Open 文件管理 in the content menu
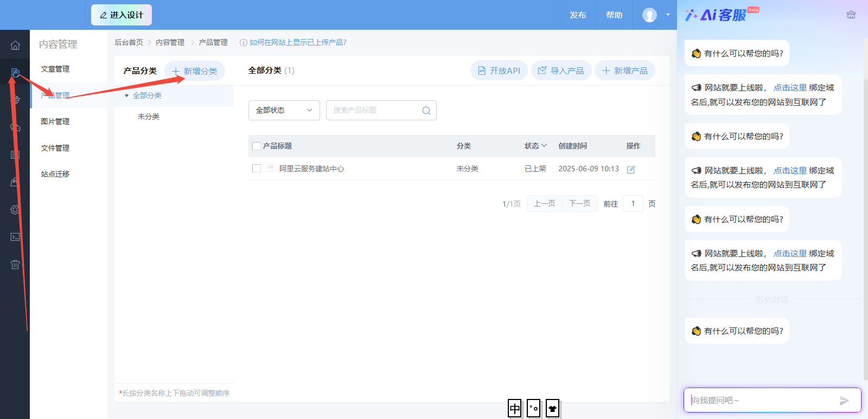This screenshot has height=419, width=868. tap(55, 148)
